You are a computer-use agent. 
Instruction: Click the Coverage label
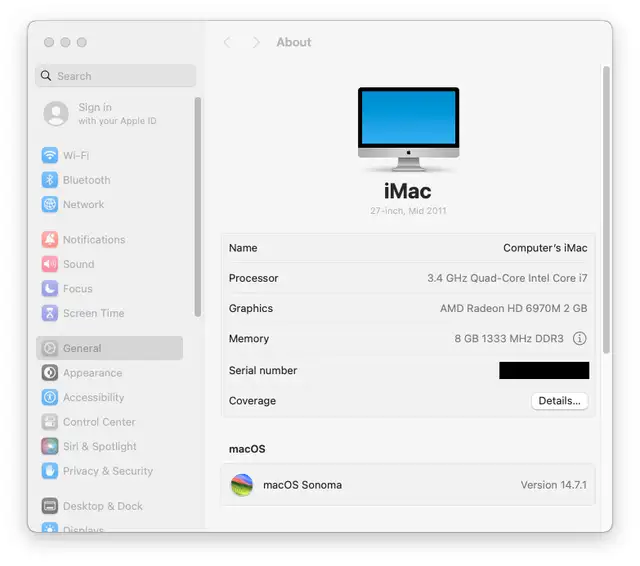[252, 401]
